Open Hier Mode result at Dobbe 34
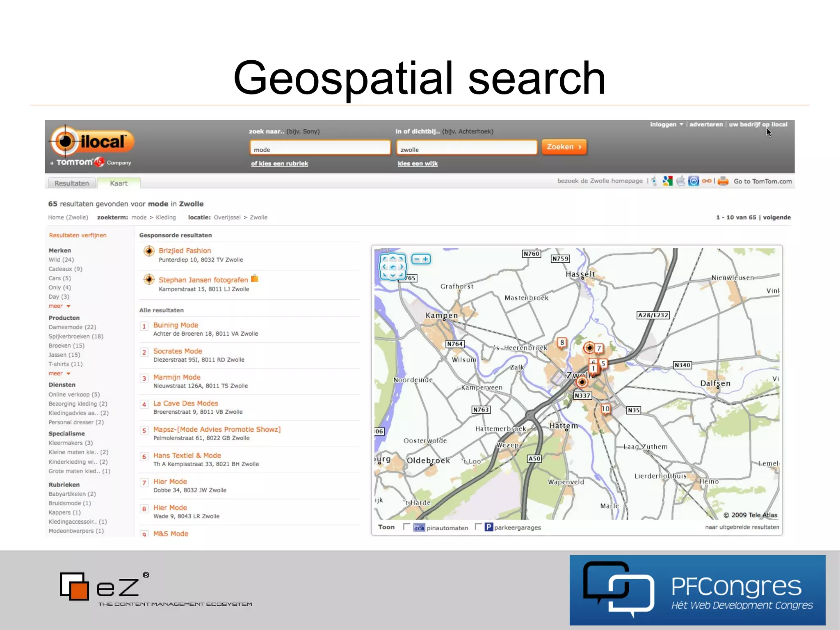The image size is (840, 630). pos(170,481)
